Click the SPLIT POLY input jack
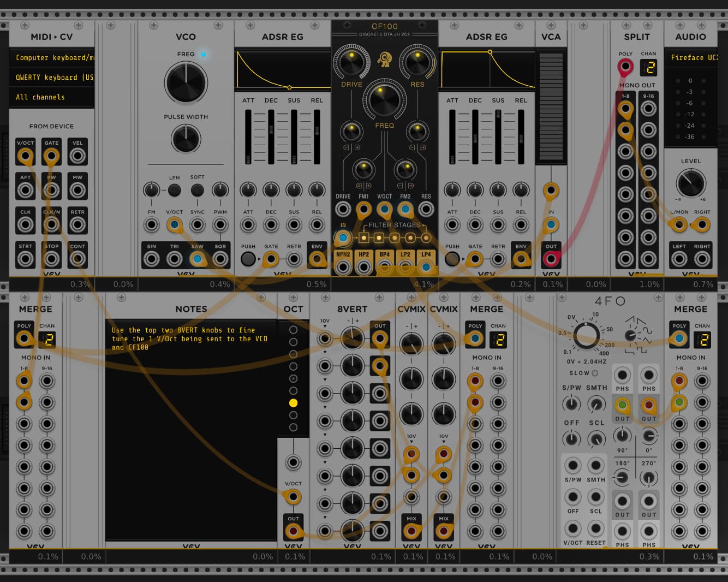 click(x=625, y=67)
